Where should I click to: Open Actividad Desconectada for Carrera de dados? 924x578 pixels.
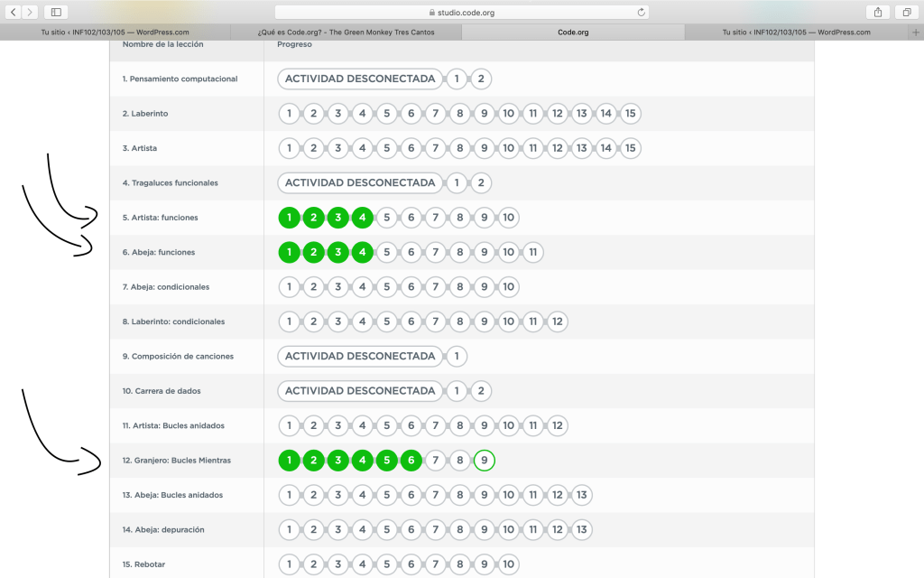(x=360, y=391)
